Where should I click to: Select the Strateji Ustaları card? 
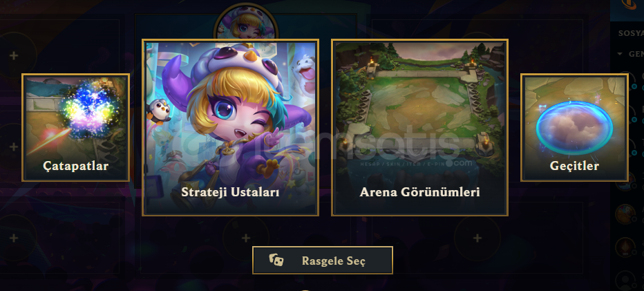(x=230, y=127)
